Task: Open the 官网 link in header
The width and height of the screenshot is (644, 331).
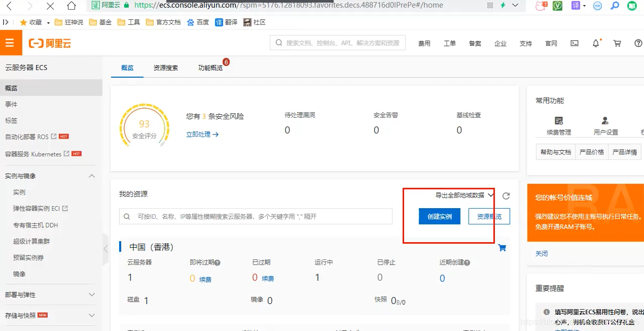Action: tap(551, 44)
